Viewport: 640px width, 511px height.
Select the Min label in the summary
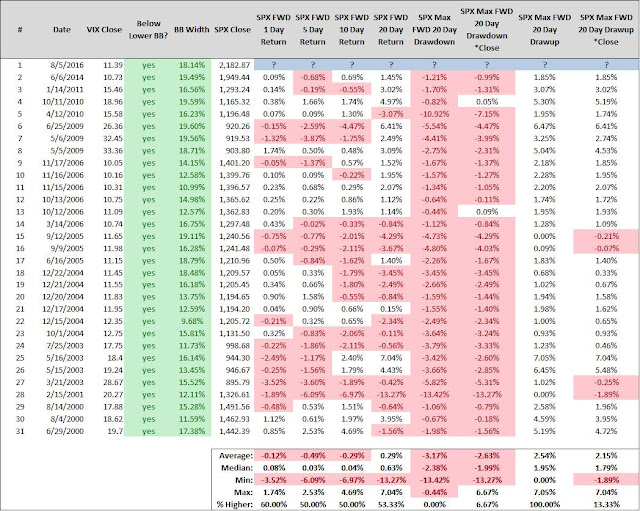point(244,480)
